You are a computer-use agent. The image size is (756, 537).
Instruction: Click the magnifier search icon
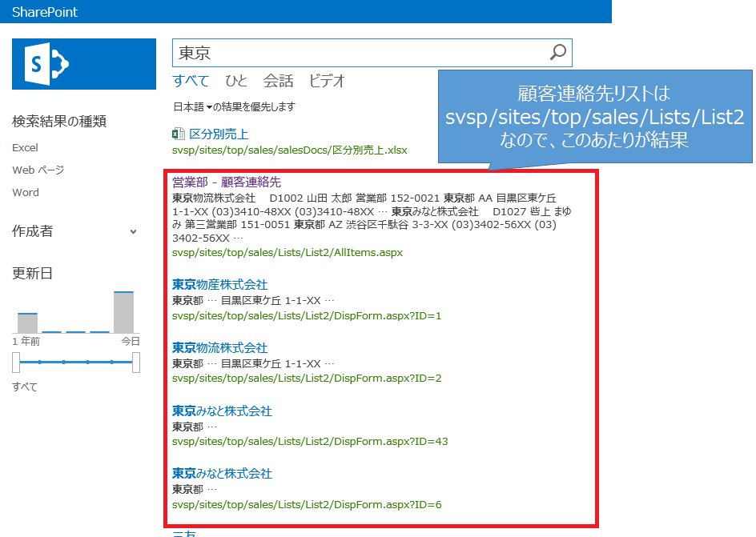558,52
